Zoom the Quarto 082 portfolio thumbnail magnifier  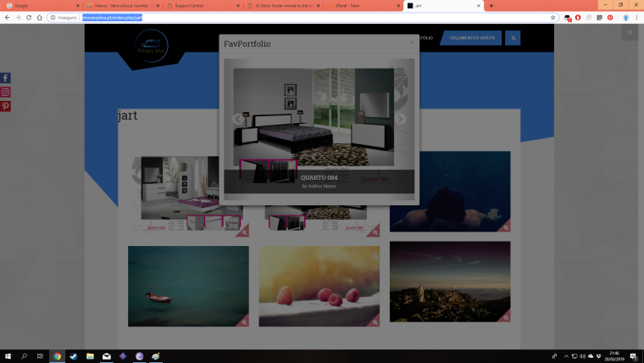point(244,232)
